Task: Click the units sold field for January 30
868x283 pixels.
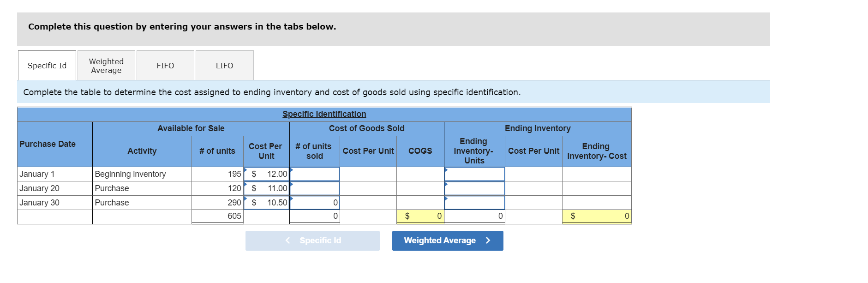Action: [x=315, y=203]
